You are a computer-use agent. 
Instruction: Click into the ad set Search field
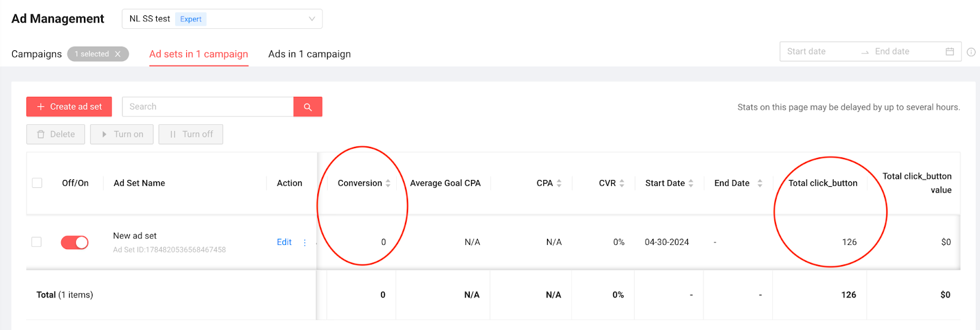[x=208, y=107]
